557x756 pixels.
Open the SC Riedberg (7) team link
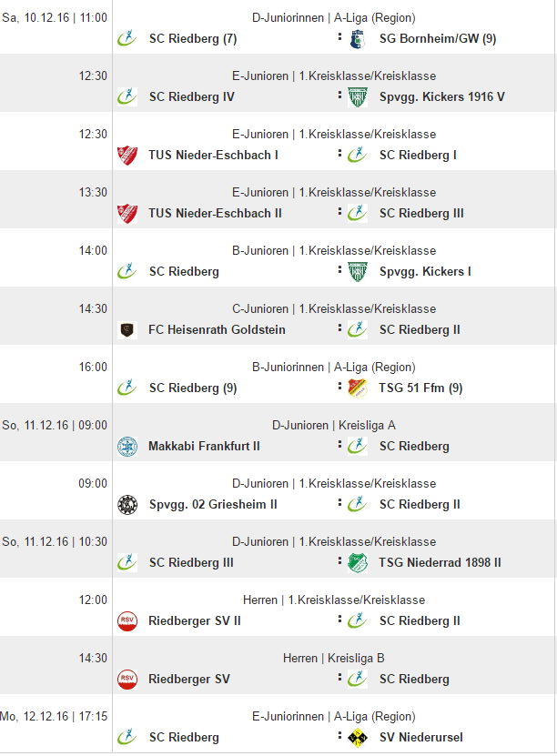(193, 38)
